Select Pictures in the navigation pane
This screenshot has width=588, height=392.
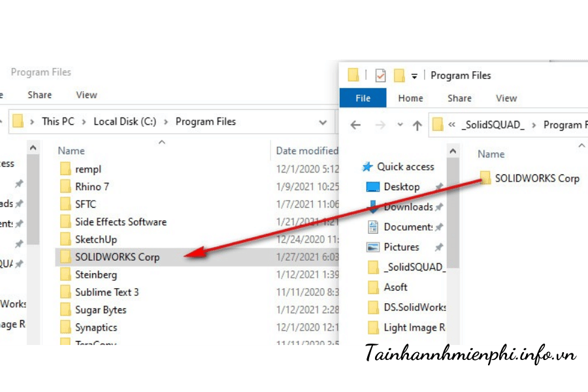tap(401, 247)
